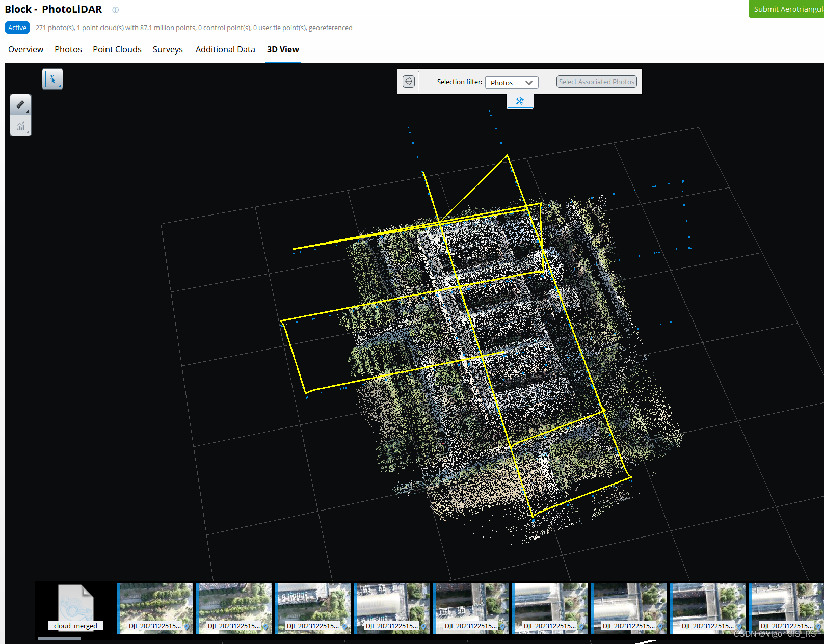Viewport: 824px width, 644px height.
Task: Switch to the Additional Data tab
Action: tap(225, 49)
